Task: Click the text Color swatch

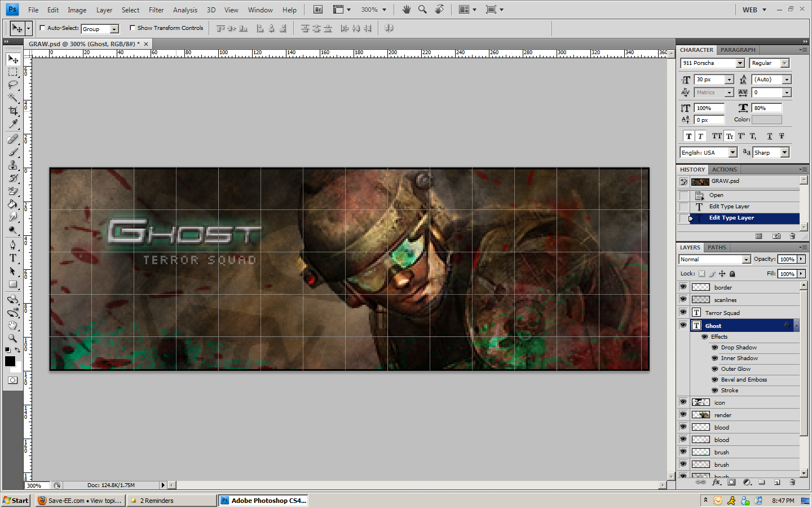Action: [x=766, y=120]
